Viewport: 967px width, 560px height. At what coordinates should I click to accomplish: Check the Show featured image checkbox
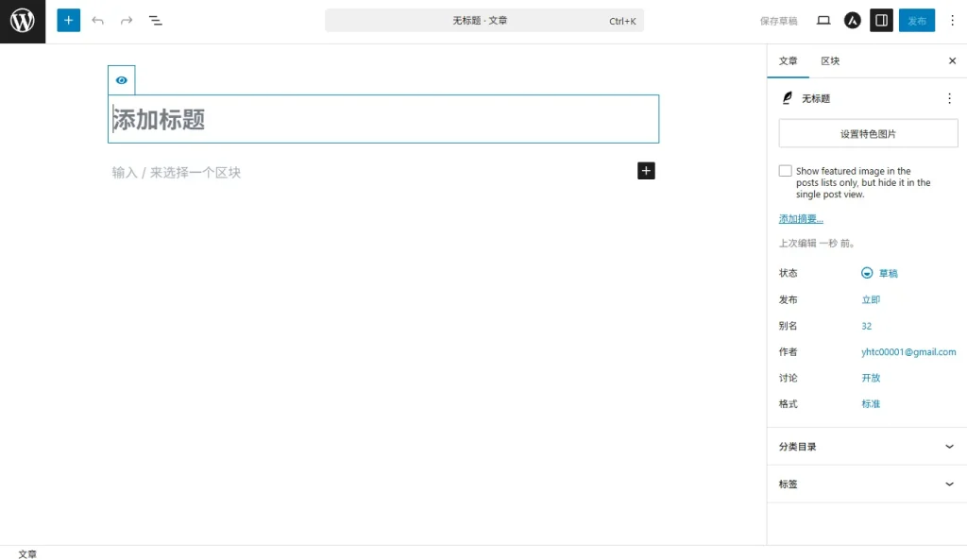(785, 171)
